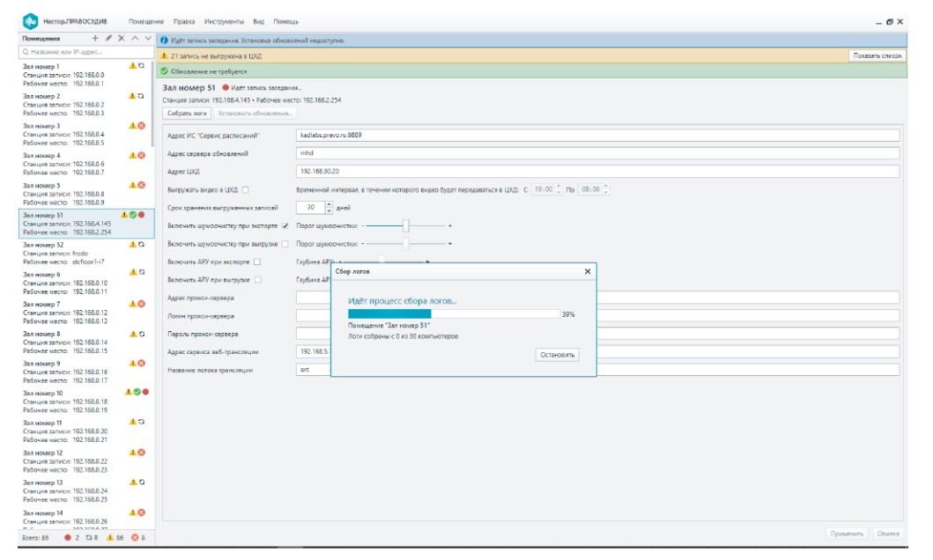Increase the start time 19:00 spinner

pos(559,187)
